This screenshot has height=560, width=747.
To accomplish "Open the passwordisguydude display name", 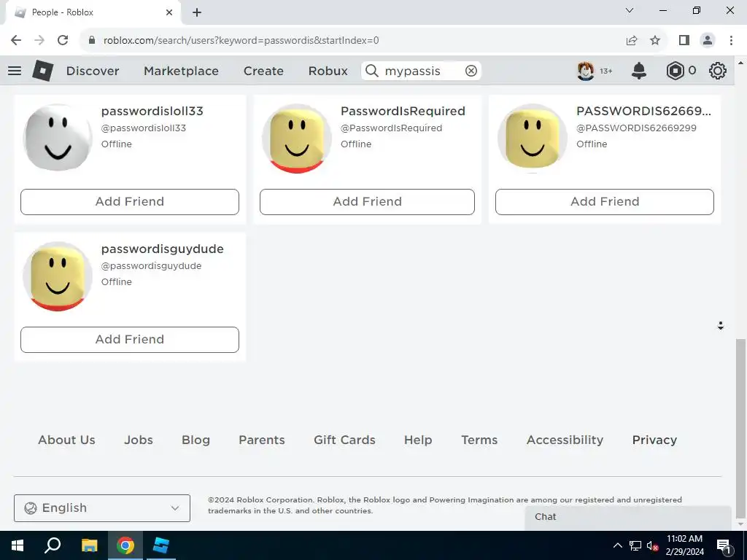I will (x=163, y=249).
